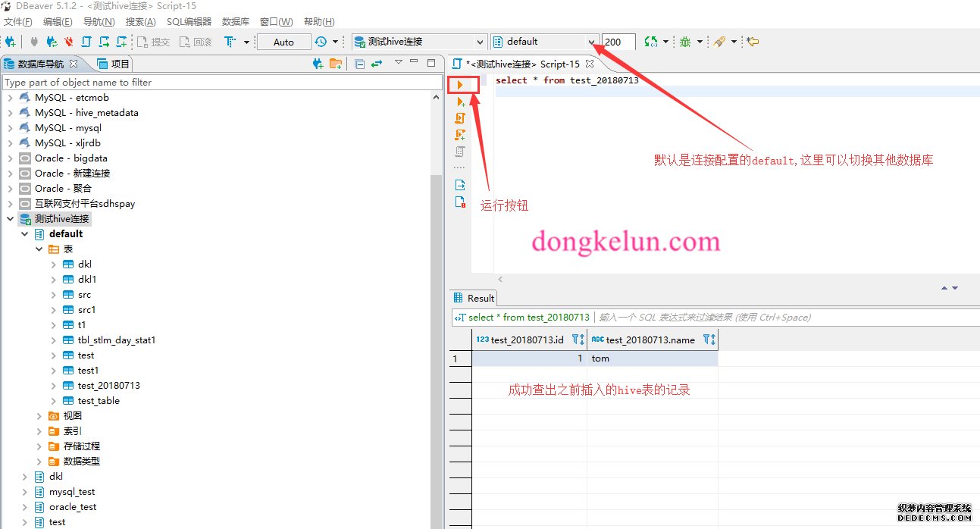
Task: Click the object name filter field
Action: (x=221, y=82)
